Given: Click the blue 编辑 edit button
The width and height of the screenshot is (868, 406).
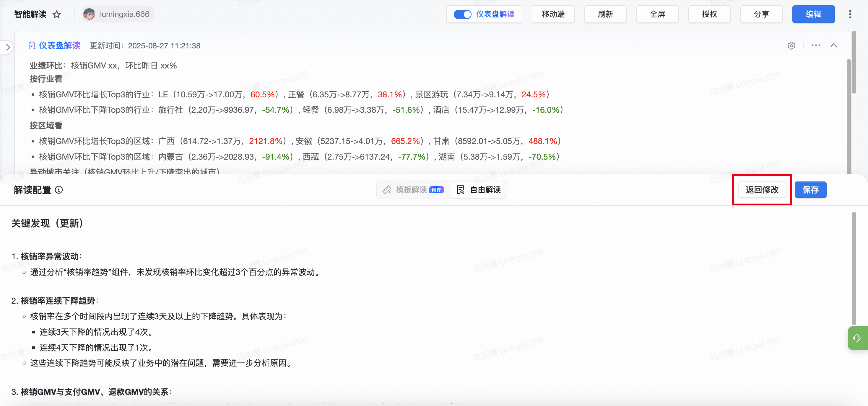Looking at the screenshot, I should coord(813,14).
